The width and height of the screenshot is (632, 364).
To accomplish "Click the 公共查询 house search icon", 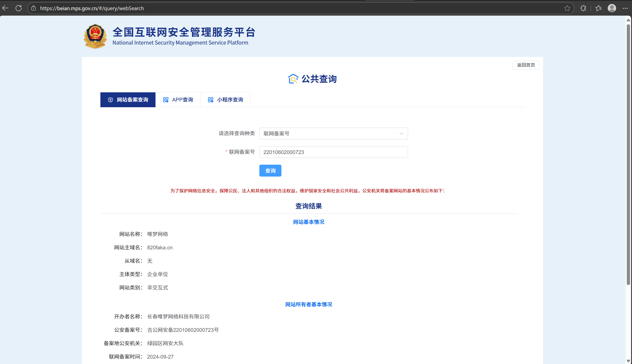I will (x=293, y=79).
